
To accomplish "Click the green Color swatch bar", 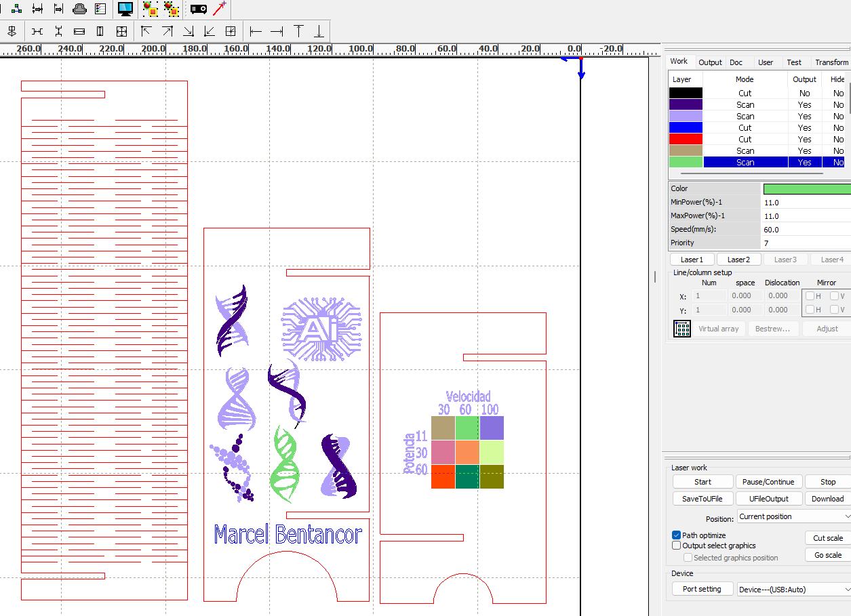I will click(806, 189).
